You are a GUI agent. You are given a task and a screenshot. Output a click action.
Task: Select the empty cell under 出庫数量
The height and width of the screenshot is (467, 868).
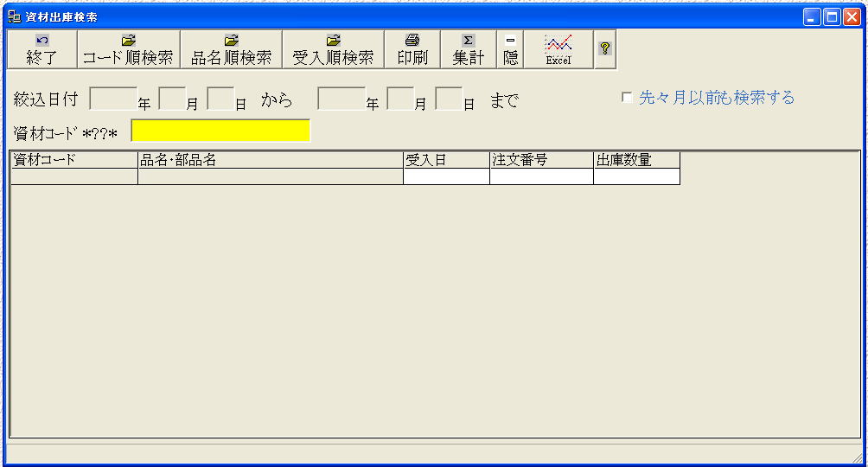pos(637,176)
